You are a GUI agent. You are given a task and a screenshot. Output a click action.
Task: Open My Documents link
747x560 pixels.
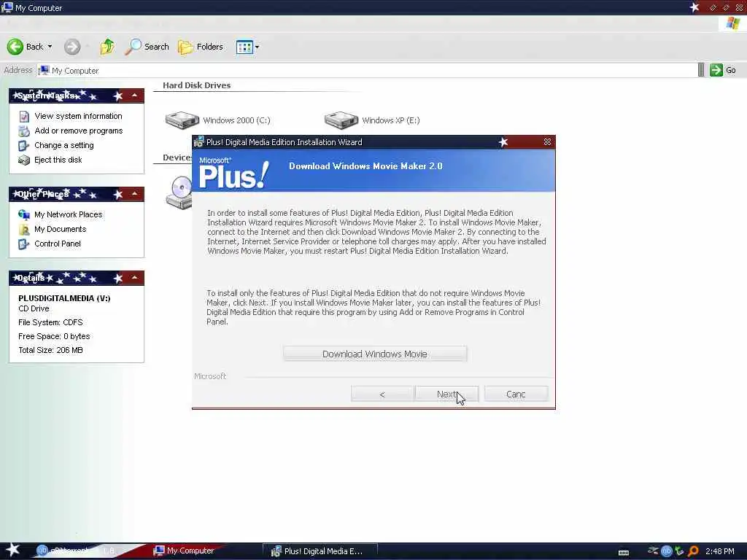(60, 229)
